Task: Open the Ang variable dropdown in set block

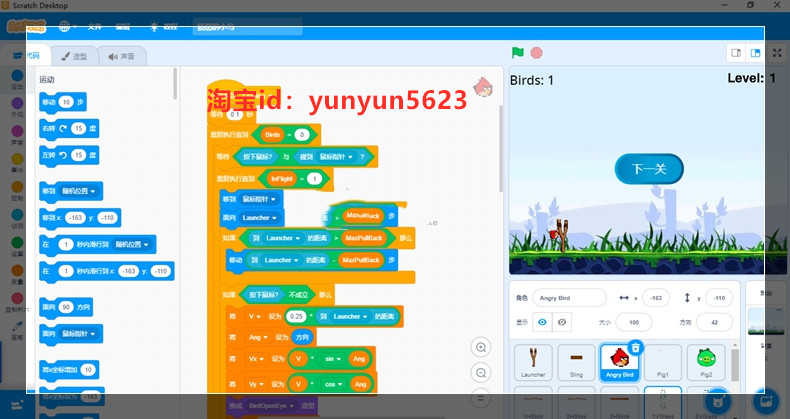Action: 258,337
